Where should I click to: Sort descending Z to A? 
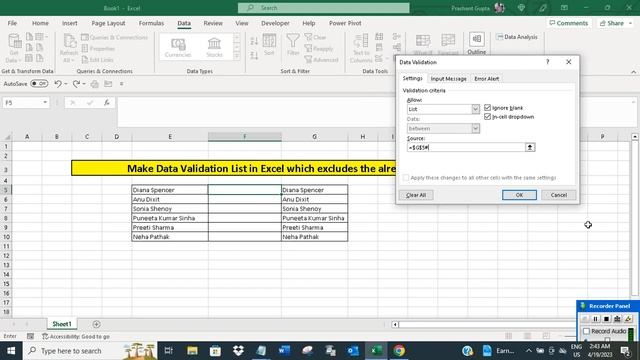(x=254, y=55)
